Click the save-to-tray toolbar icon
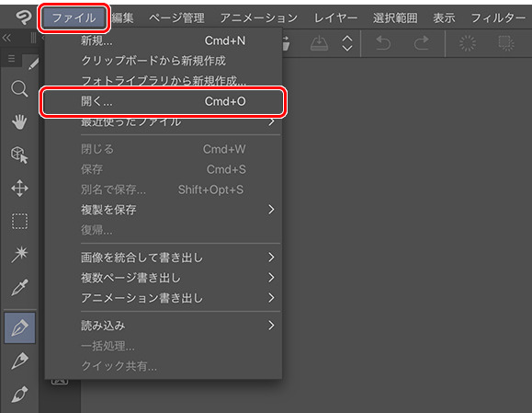The height and width of the screenshot is (413, 532). click(319, 43)
